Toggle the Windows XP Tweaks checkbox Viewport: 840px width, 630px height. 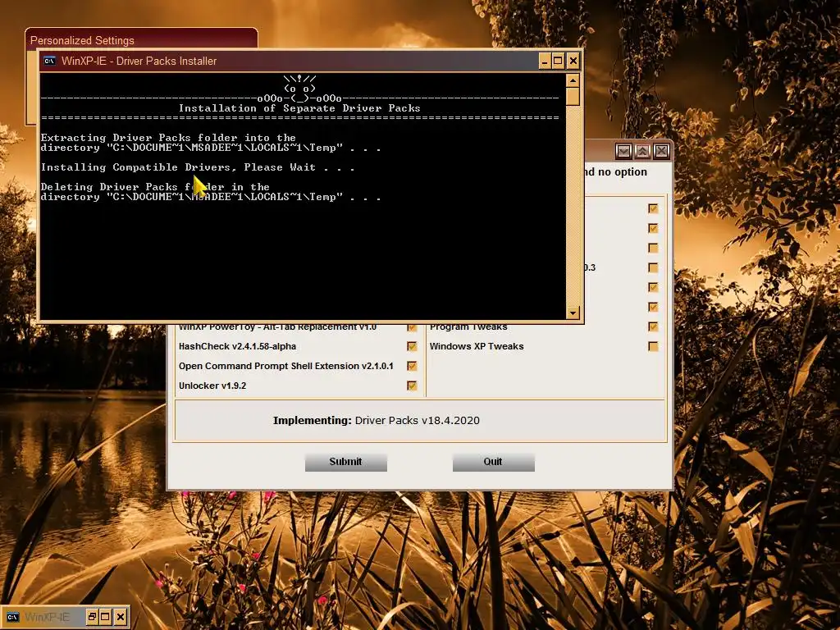coord(653,347)
